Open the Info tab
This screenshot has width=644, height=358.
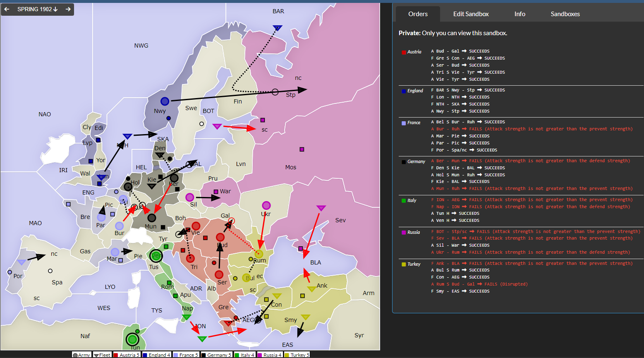click(x=520, y=14)
